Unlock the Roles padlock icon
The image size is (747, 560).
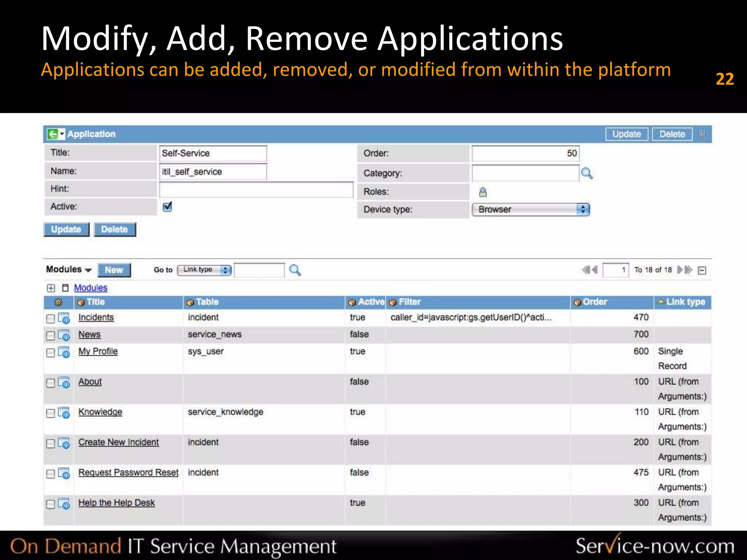[x=483, y=192]
